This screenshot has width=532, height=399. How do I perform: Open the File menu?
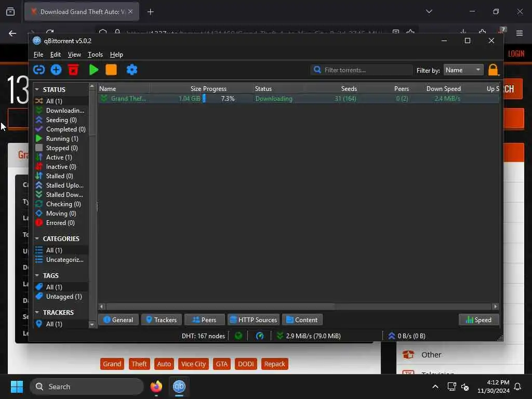[x=38, y=55]
